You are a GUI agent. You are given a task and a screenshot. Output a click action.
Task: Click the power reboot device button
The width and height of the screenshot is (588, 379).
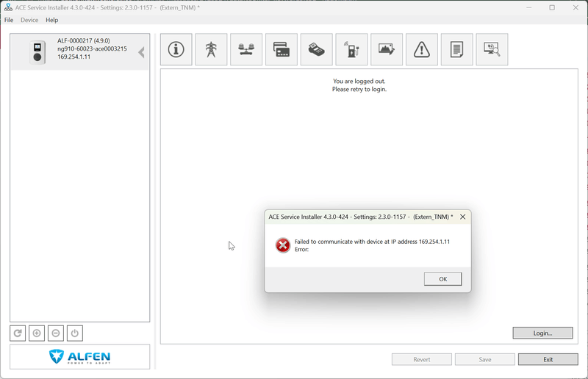coord(75,333)
